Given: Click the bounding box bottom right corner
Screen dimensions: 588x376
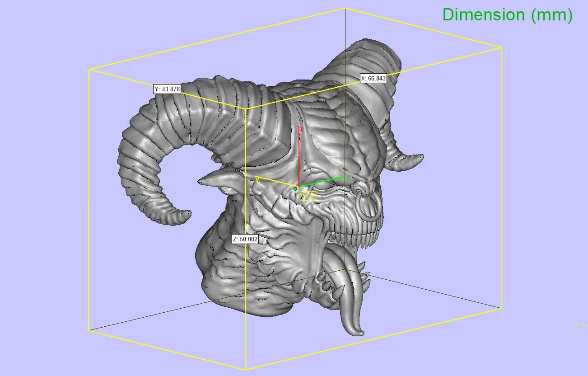Looking at the screenshot, I should click(x=501, y=308).
